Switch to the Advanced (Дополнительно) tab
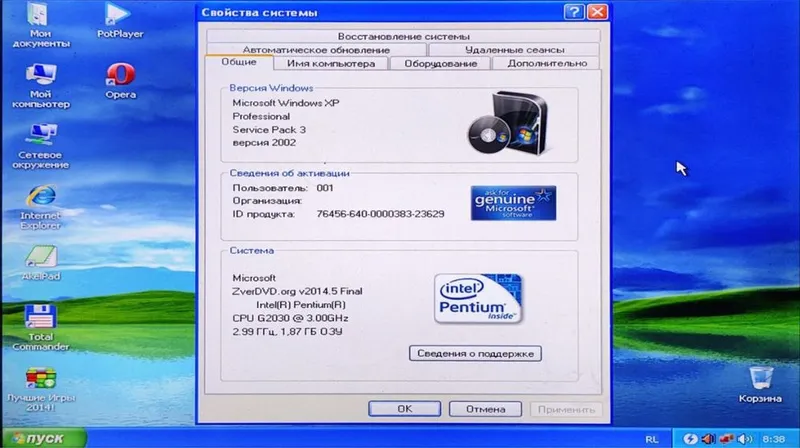This screenshot has width=800, height=448. pyautogui.click(x=546, y=63)
